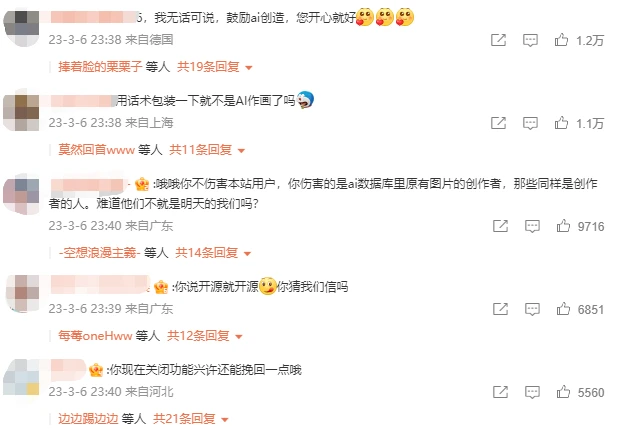
Task: Open 莫然回首www user profile
Action: pos(97,150)
